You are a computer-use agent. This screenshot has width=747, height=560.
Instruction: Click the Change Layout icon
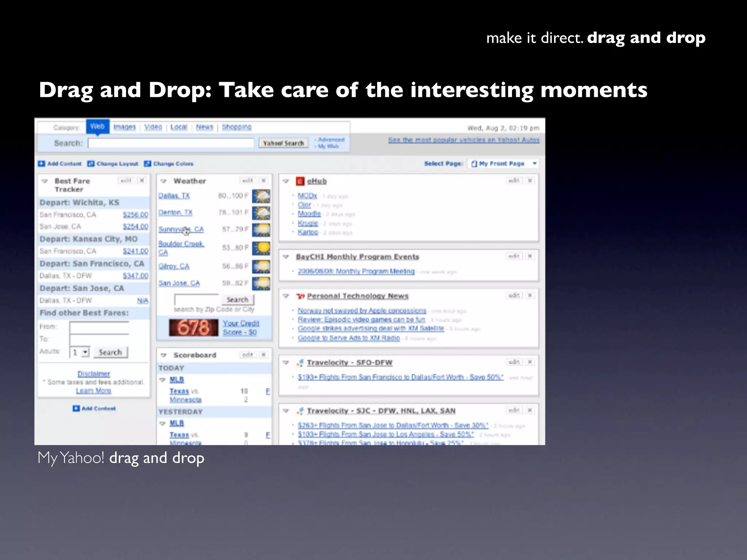tap(91, 164)
